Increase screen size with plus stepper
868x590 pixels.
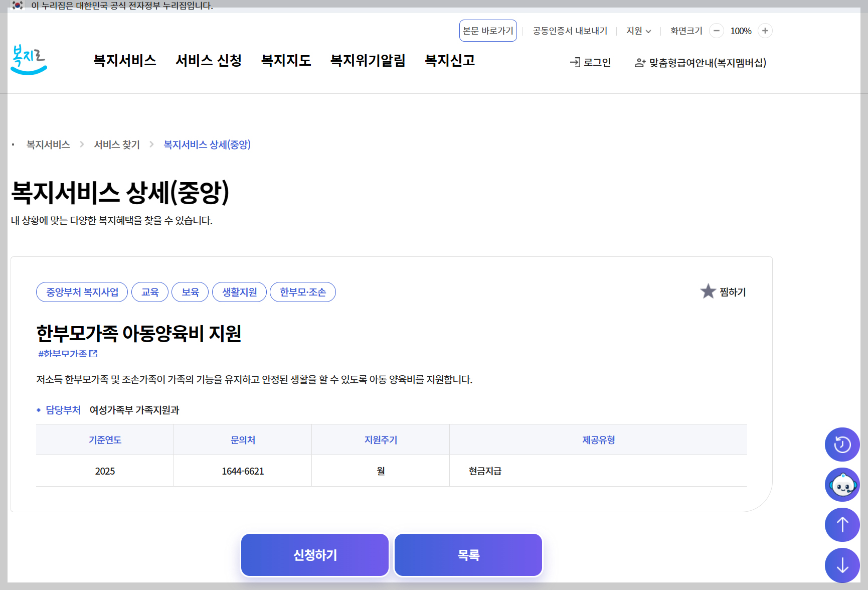(x=765, y=31)
